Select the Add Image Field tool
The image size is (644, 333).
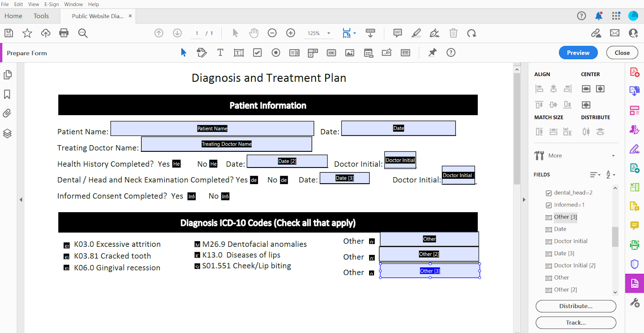click(350, 53)
